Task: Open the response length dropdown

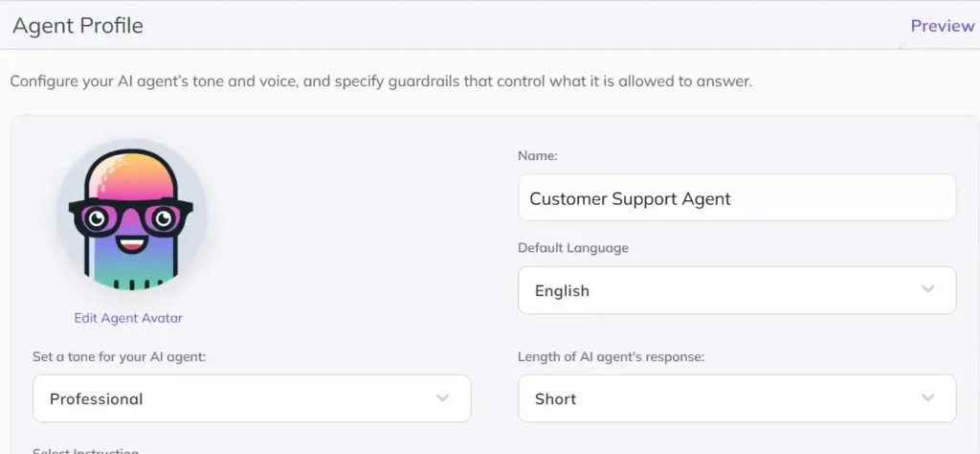Action: 737,398
